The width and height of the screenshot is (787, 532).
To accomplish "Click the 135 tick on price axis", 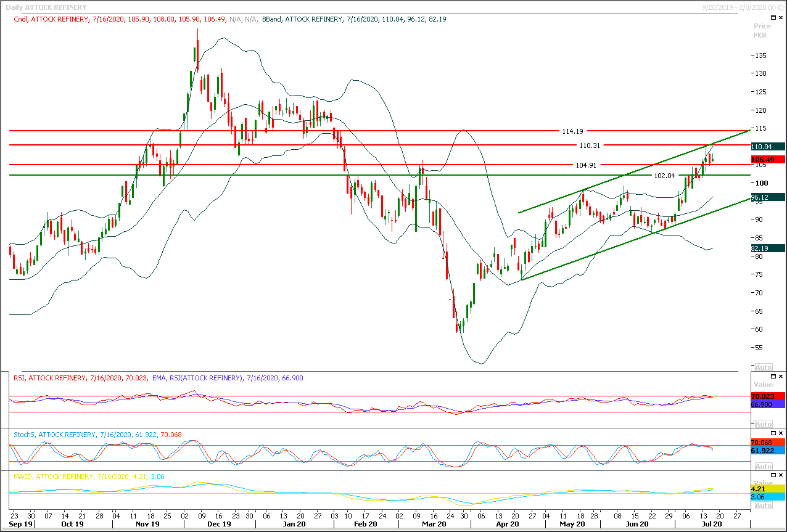I will point(760,55).
